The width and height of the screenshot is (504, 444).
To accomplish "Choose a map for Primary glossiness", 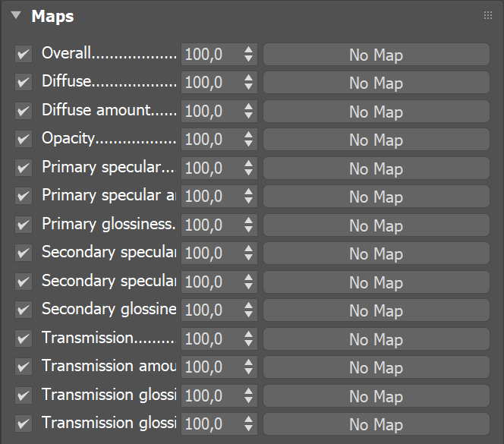I will pos(376,225).
